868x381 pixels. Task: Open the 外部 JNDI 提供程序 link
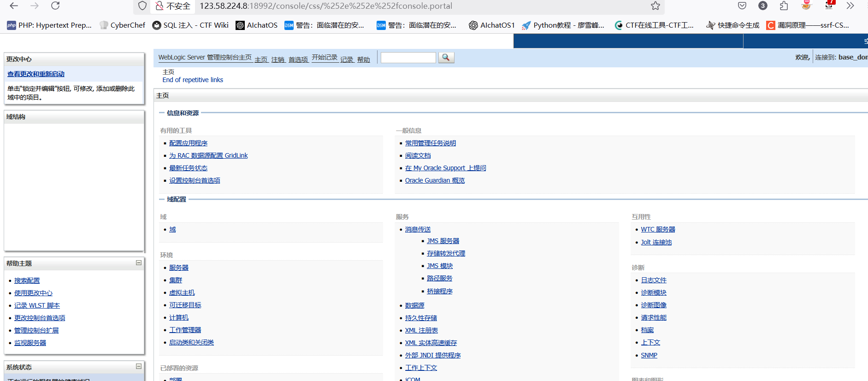tap(433, 355)
